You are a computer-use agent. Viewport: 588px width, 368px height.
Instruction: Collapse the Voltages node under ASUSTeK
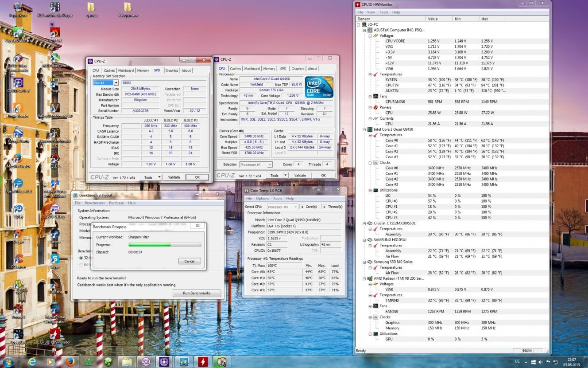pyautogui.click(x=370, y=35)
